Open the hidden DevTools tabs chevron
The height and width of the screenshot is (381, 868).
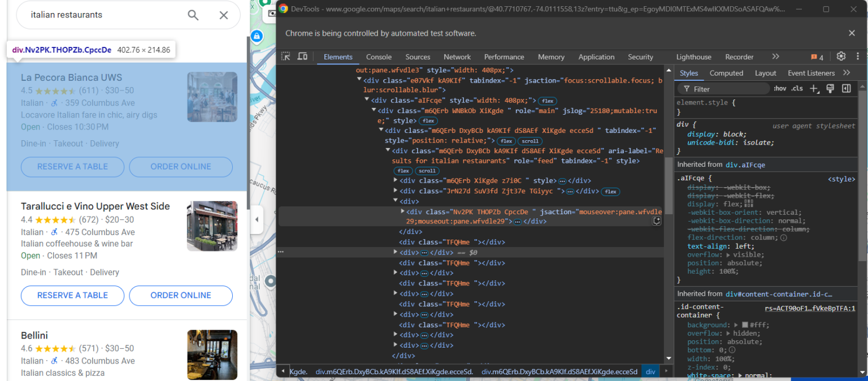tap(775, 57)
